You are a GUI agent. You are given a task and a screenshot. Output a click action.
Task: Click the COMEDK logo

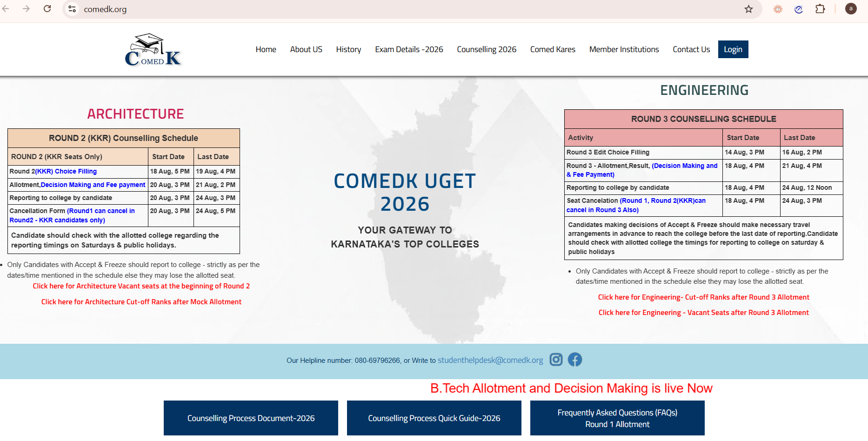click(x=153, y=50)
